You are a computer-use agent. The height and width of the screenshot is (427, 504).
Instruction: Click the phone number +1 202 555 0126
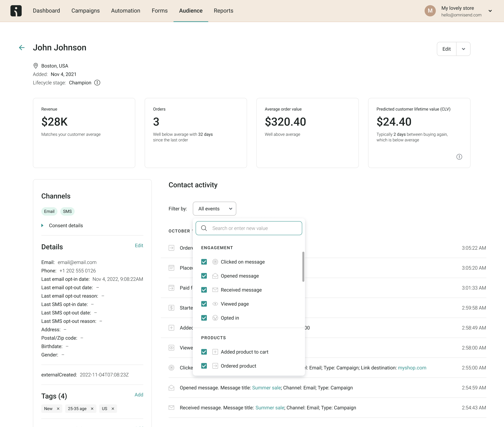pyautogui.click(x=78, y=271)
